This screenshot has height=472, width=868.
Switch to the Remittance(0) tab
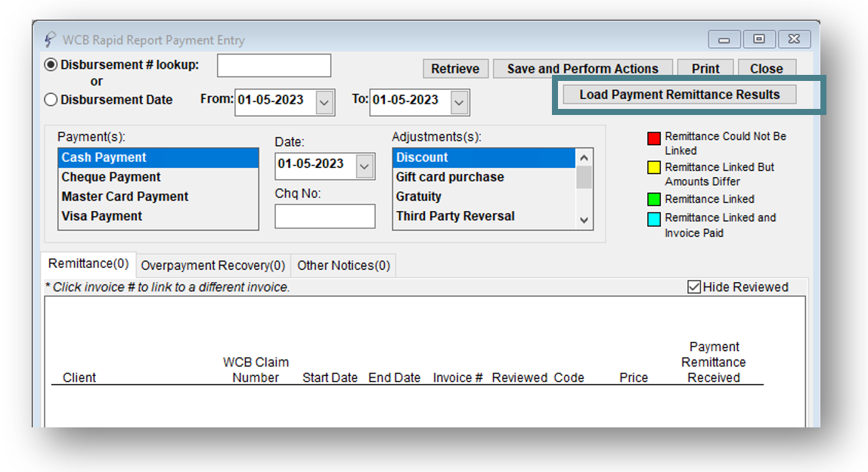[x=88, y=264]
